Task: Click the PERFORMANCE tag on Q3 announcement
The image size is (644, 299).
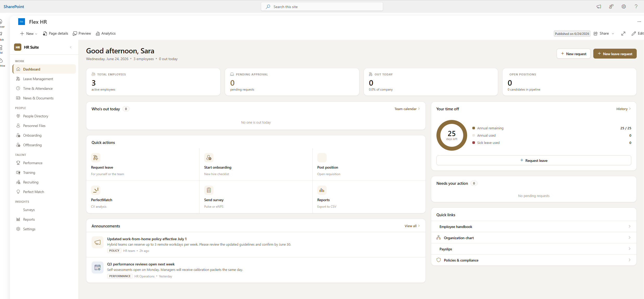Action: tap(120, 276)
